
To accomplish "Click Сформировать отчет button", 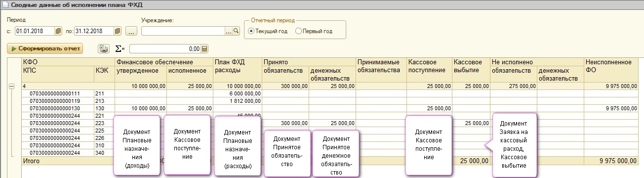I will (45, 48).
